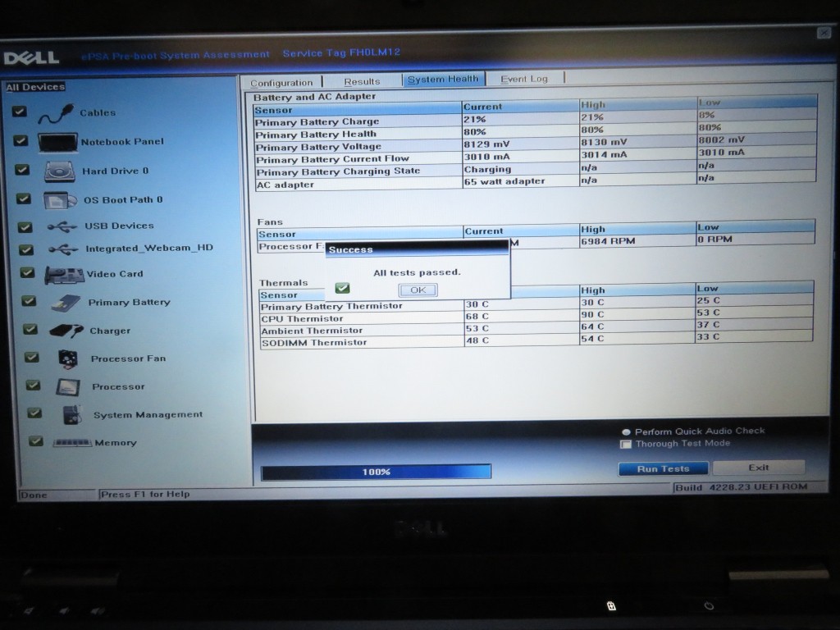Click the Processor chip icon
The width and height of the screenshot is (840, 630).
pos(68,387)
